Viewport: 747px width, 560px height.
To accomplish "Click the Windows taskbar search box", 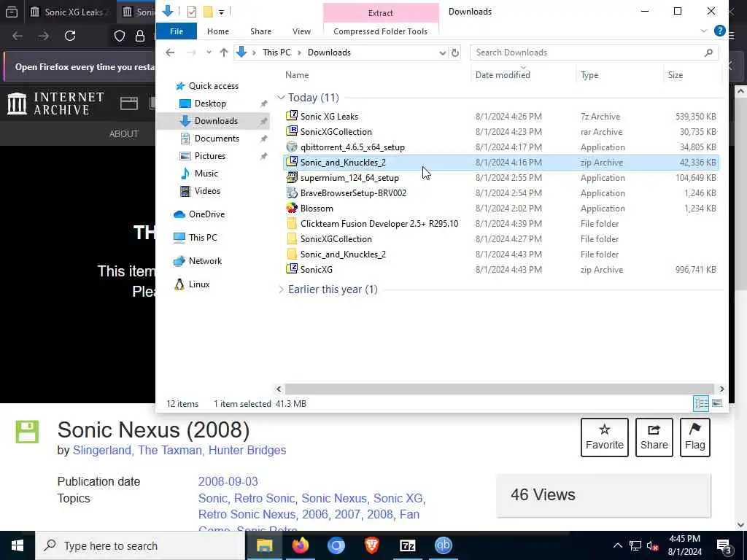I will (x=141, y=545).
